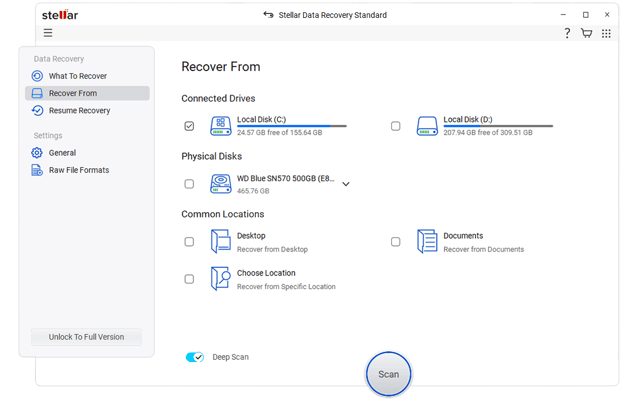Image resolution: width=625 pixels, height=404 pixels.
Task: Open the shopping cart icon
Action: 586,33
